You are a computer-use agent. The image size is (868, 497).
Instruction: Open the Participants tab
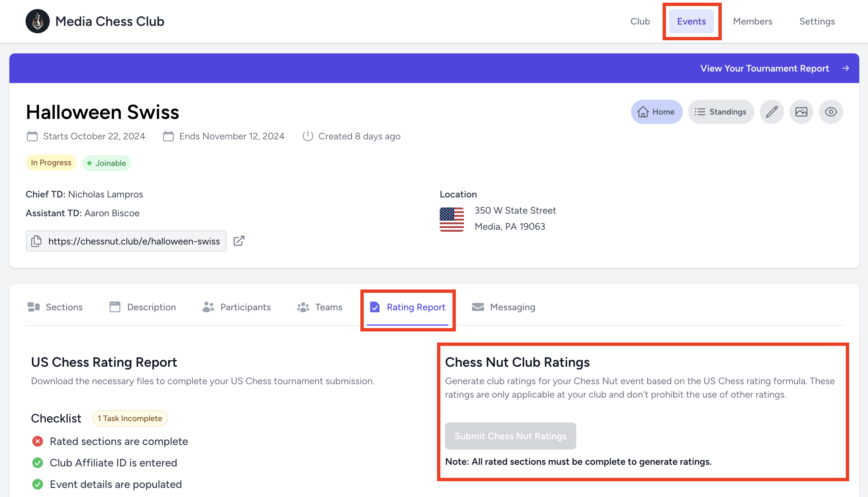(236, 307)
